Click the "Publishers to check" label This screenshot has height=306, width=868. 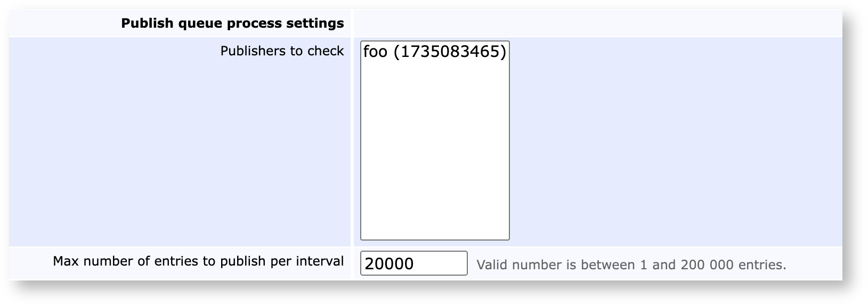coord(282,51)
